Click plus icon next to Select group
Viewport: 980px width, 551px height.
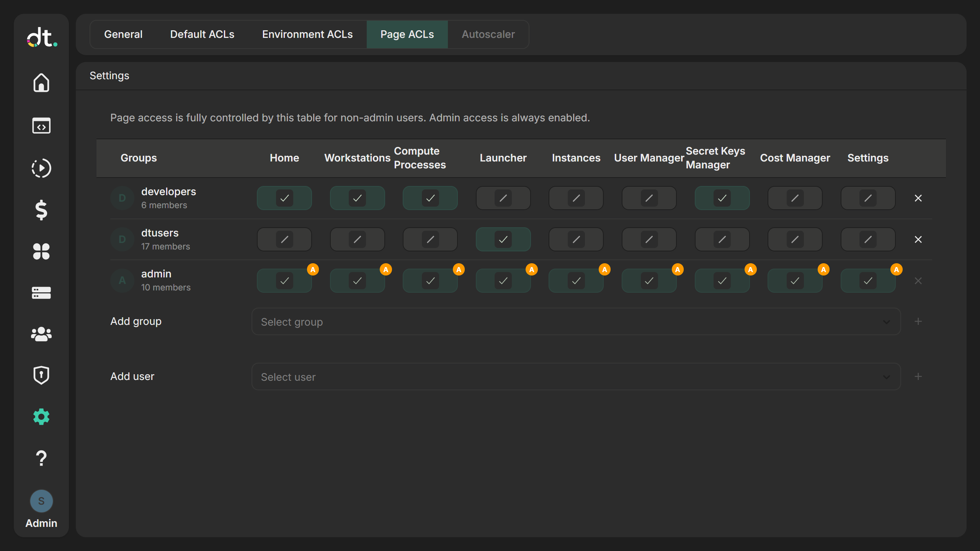918,321
